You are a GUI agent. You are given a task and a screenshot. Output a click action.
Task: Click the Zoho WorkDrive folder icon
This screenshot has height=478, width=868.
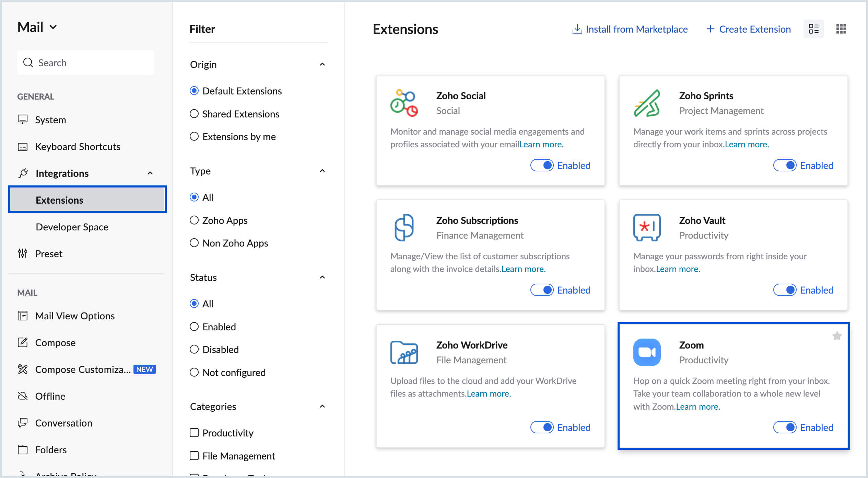[x=404, y=352]
